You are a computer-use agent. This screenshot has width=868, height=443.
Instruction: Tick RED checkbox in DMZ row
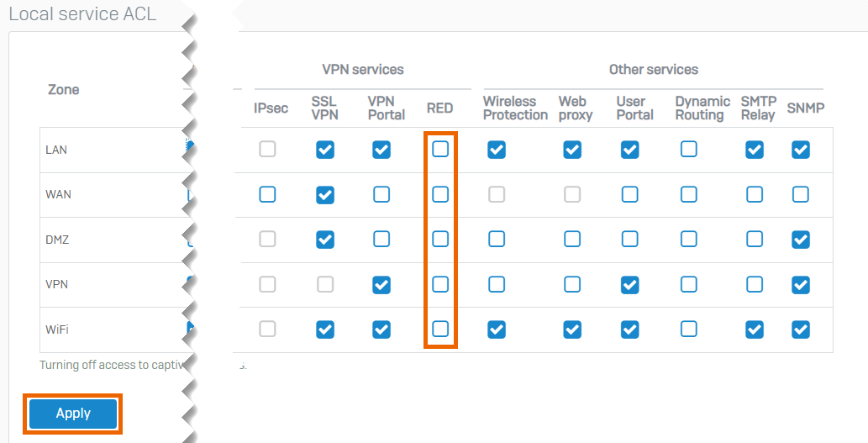(x=440, y=240)
